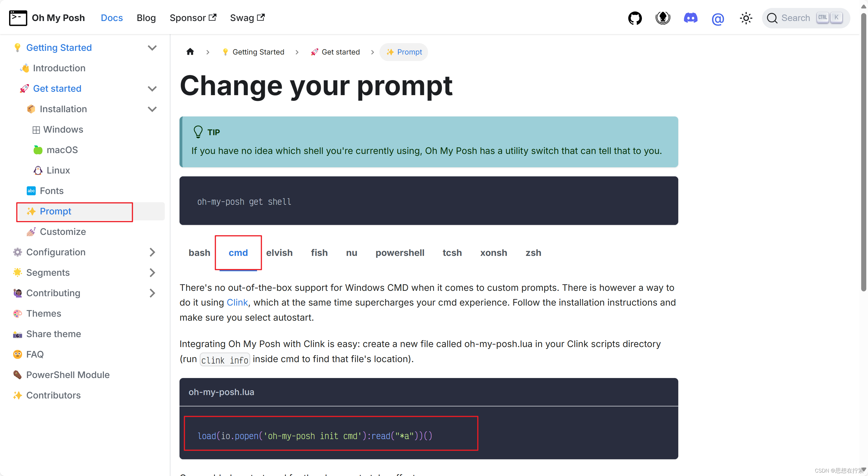Click the GitHub icon in the navbar

(635, 18)
